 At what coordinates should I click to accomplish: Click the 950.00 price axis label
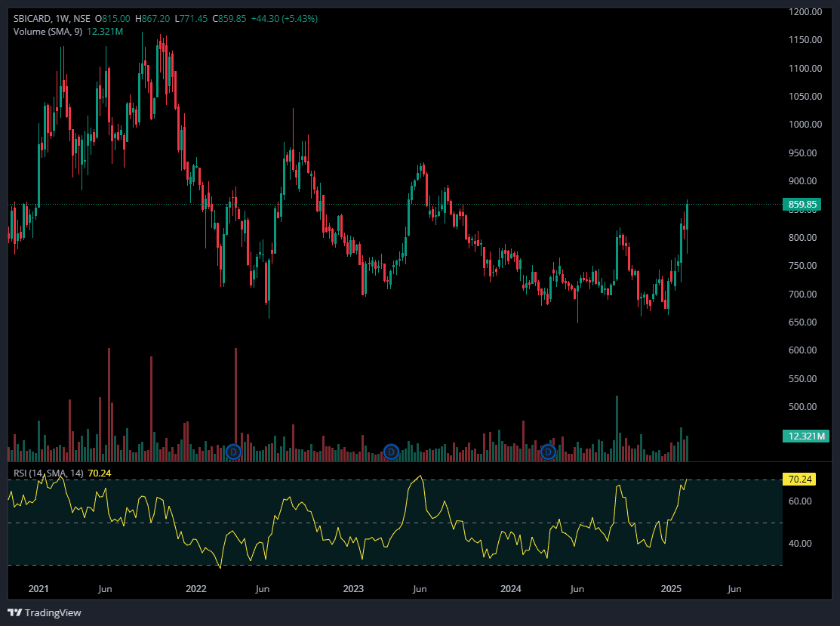coord(802,153)
